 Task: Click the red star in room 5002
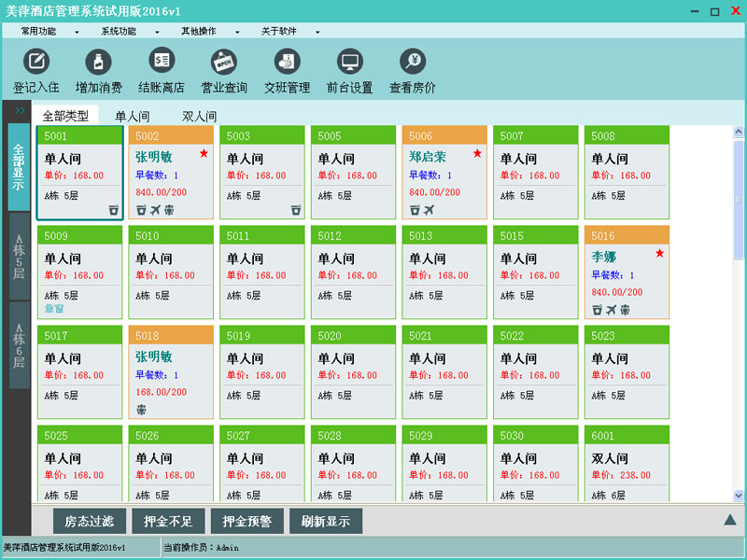point(204,153)
